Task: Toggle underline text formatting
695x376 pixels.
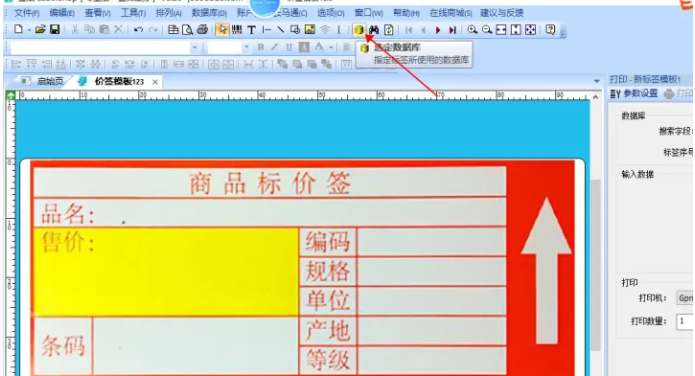Action: (x=289, y=47)
